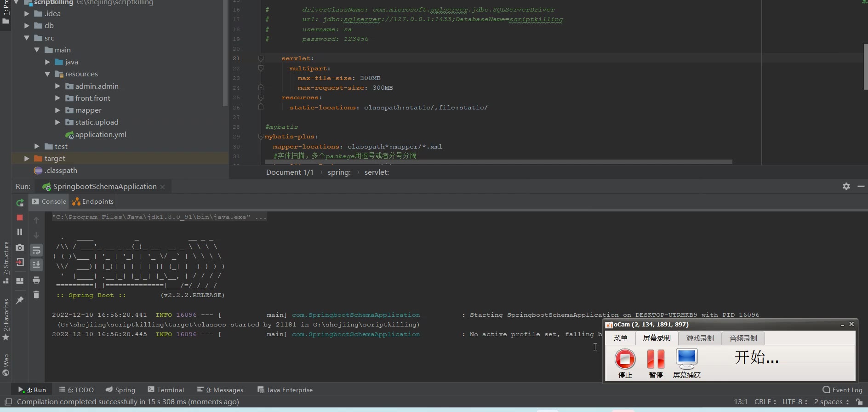Stop the running application with red square
The image size is (868, 412).
coord(20,217)
